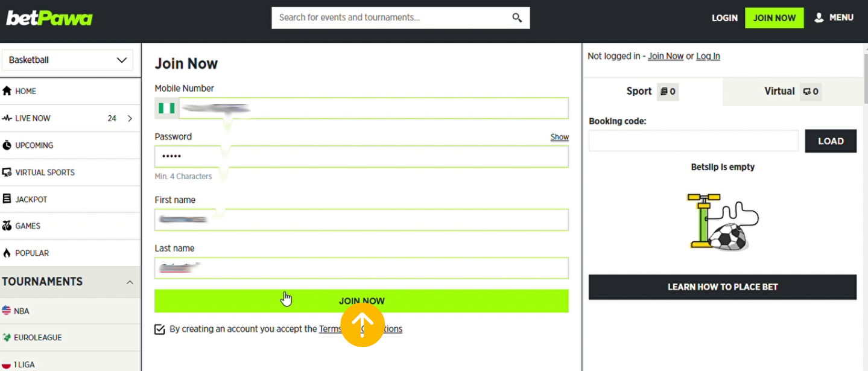Click the user profile icon beside MENU
Image resolution: width=868 pixels, height=371 pixels.
point(819,17)
